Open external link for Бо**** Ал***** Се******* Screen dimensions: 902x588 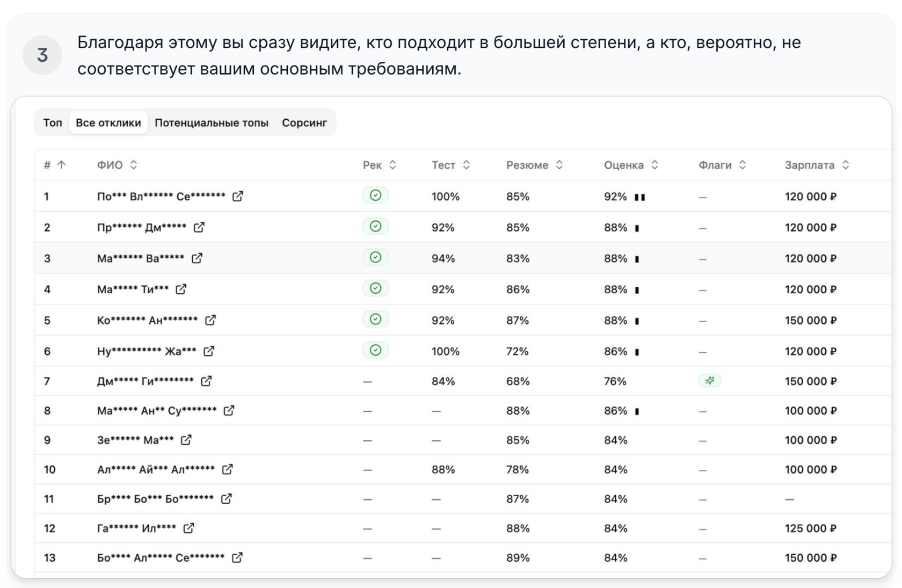(237, 558)
